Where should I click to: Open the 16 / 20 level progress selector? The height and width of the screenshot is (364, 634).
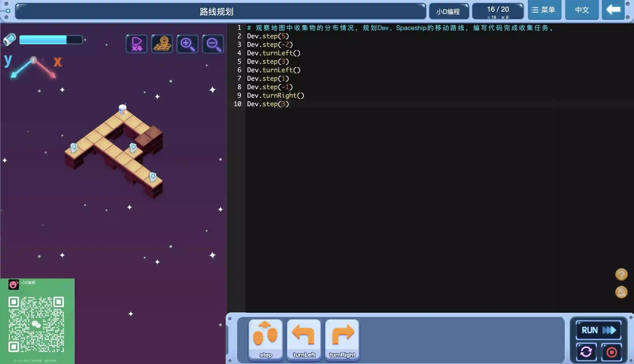click(x=498, y=11)
